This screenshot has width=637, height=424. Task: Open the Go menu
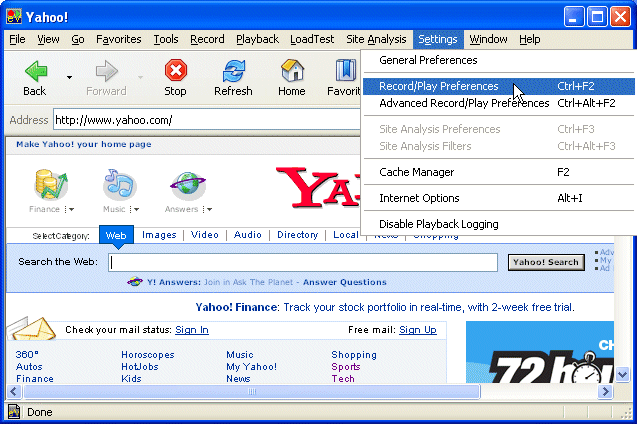[78, 39]
